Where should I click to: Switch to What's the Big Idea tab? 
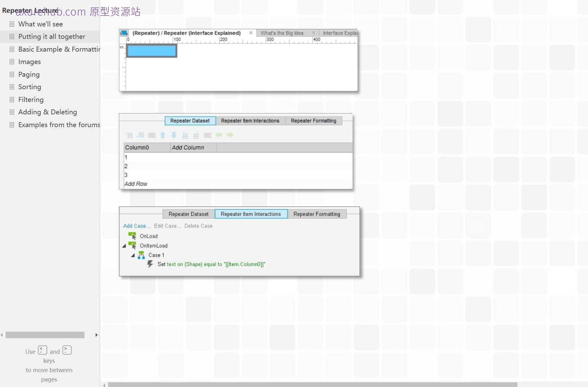[282, 33]
